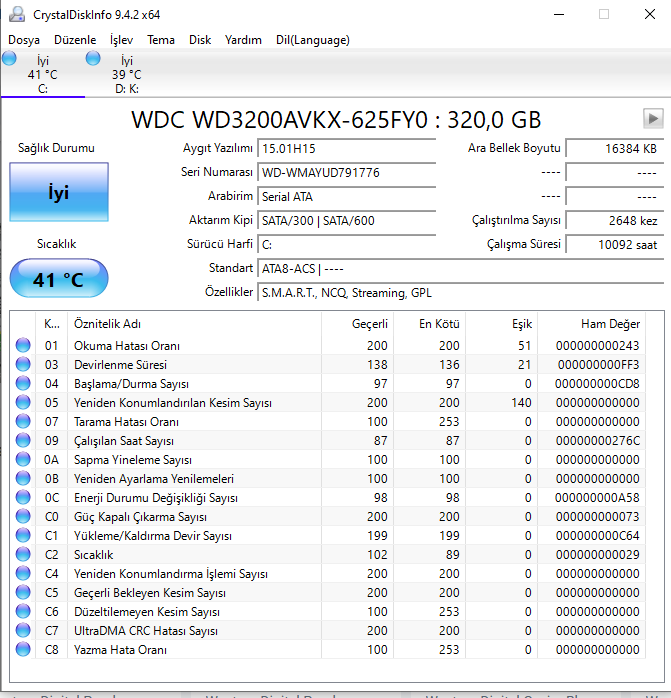671x698 pixels.
Task: Click the power on hours field 10092 saat
Action: [614, 244]
